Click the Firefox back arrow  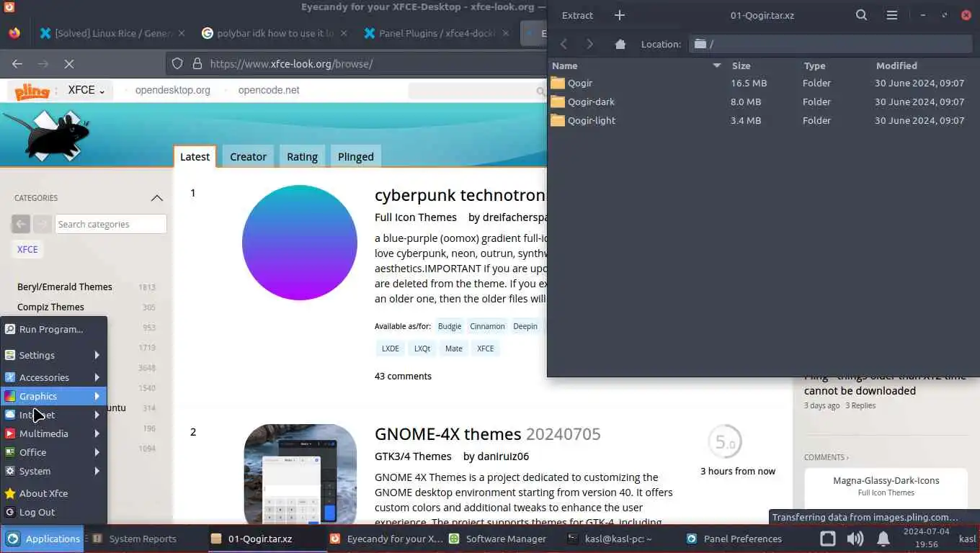coord(17,64)
